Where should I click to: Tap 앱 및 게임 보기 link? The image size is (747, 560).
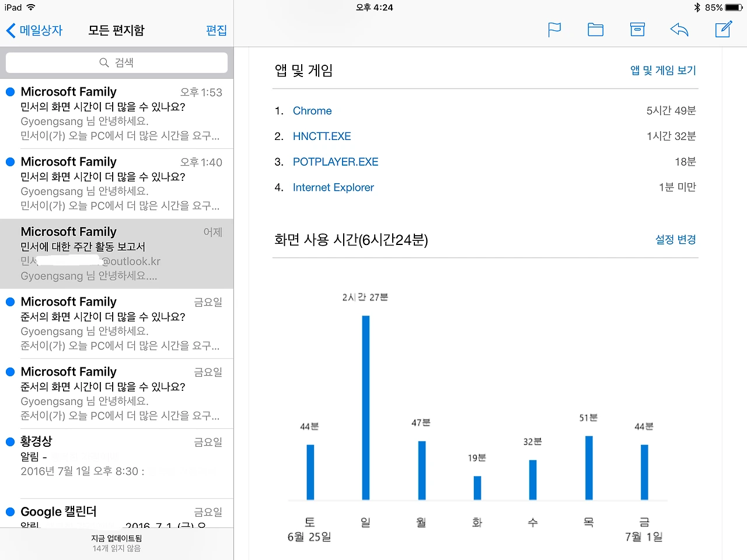[x=662, y=70]
